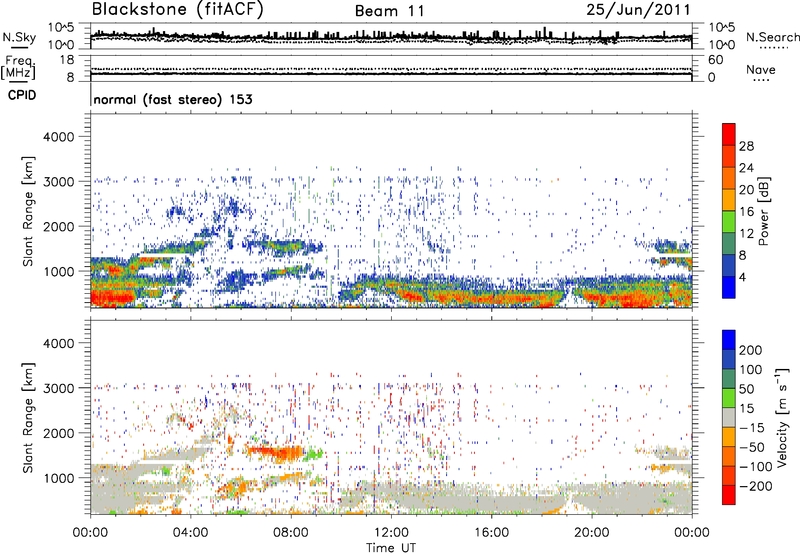800x554 pixels.
Task: Select the blue Velocity segment above 200
Action: (x=729, y=340)
